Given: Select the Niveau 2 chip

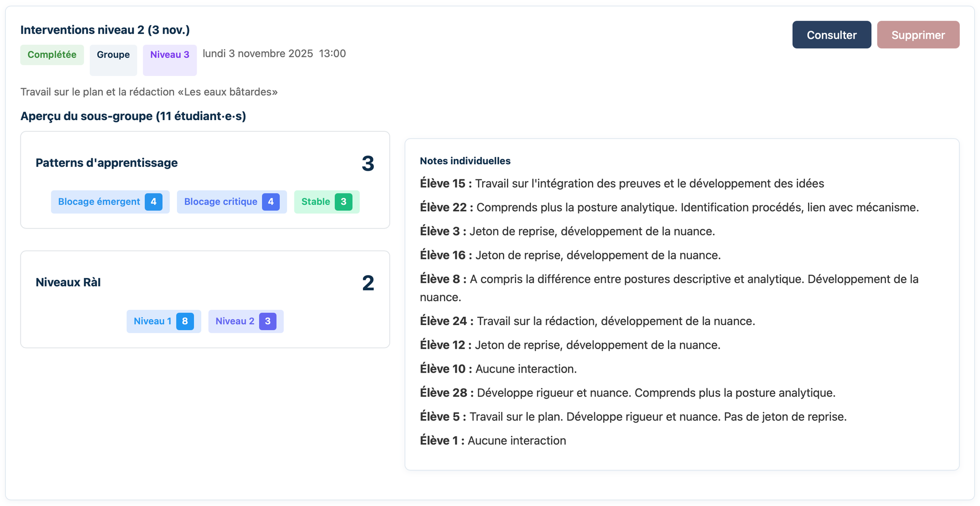Looking at the screenshot, I should click(x=245, y=321).
